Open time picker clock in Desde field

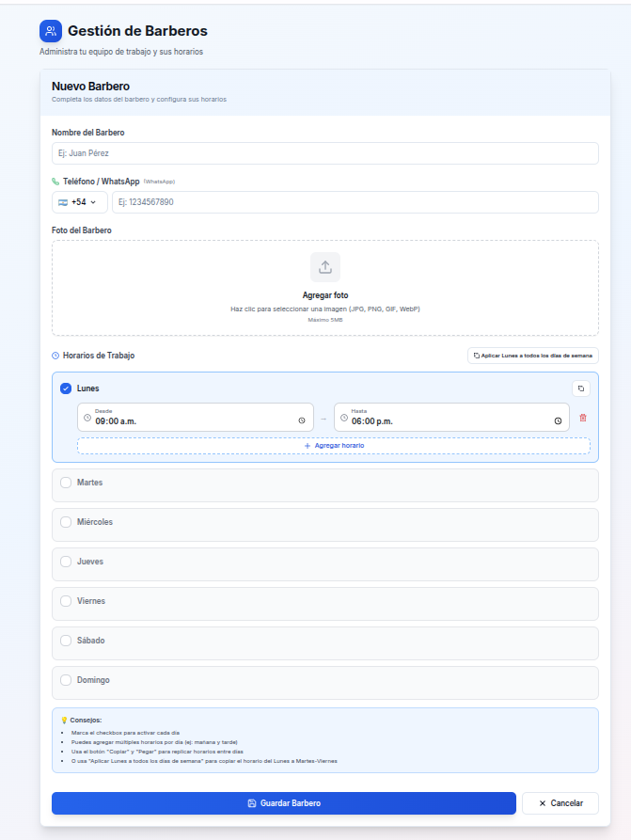[x=302, y=420]
